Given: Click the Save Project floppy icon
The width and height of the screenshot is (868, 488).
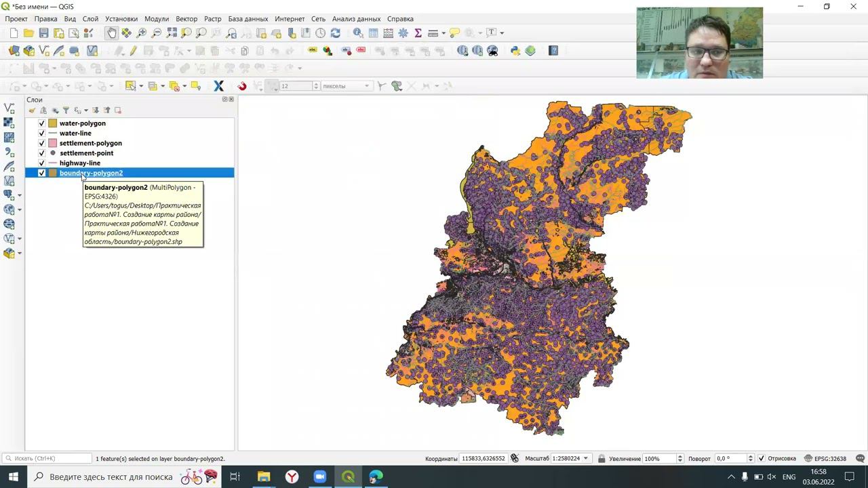Looking at the screenshot, I should click(43, 33).
